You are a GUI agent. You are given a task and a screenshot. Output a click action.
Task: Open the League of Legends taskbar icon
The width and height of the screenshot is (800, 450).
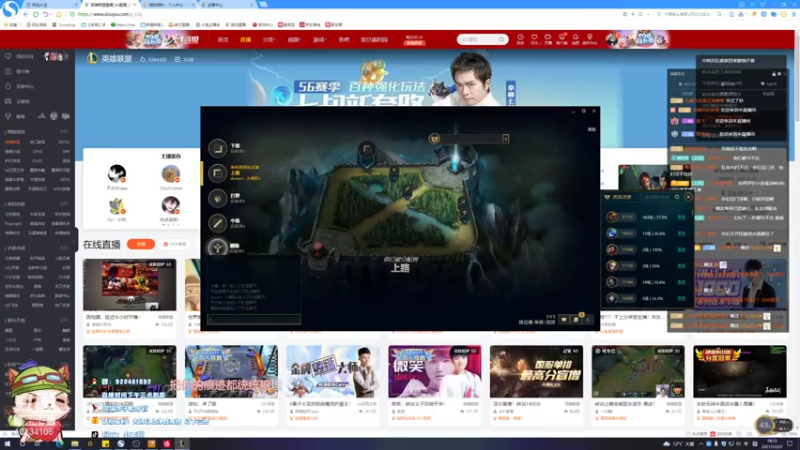pos(182,444)
